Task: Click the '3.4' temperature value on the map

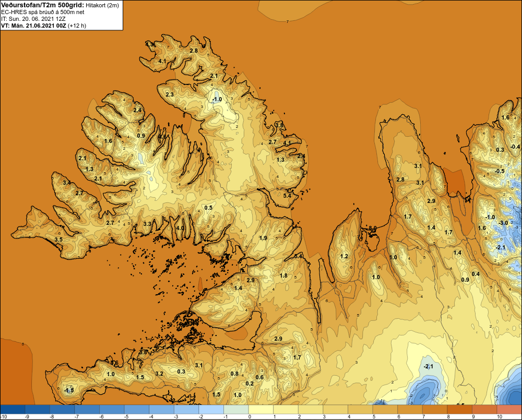Action: click(x=67, y=183)
